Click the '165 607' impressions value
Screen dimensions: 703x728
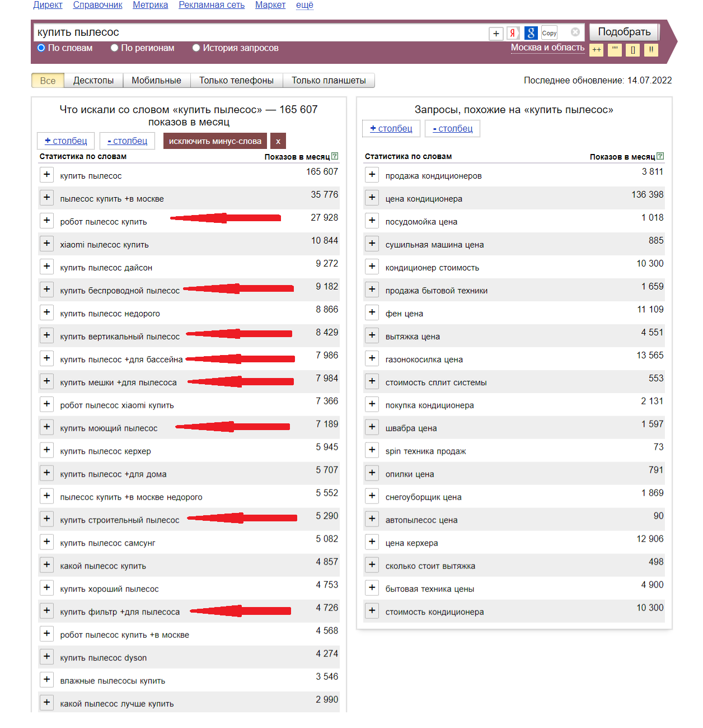click(322, 171)
